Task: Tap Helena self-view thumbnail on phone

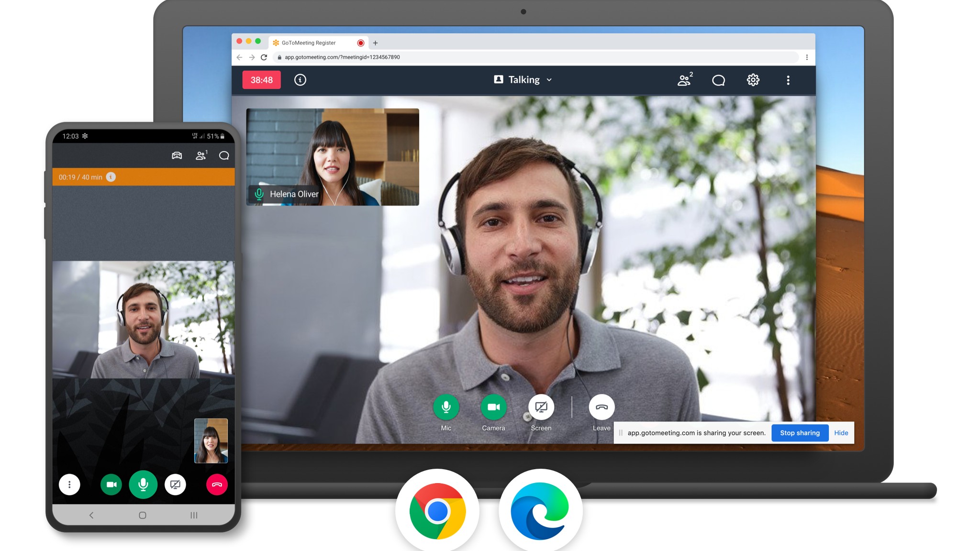Action: tap(211, 441)
